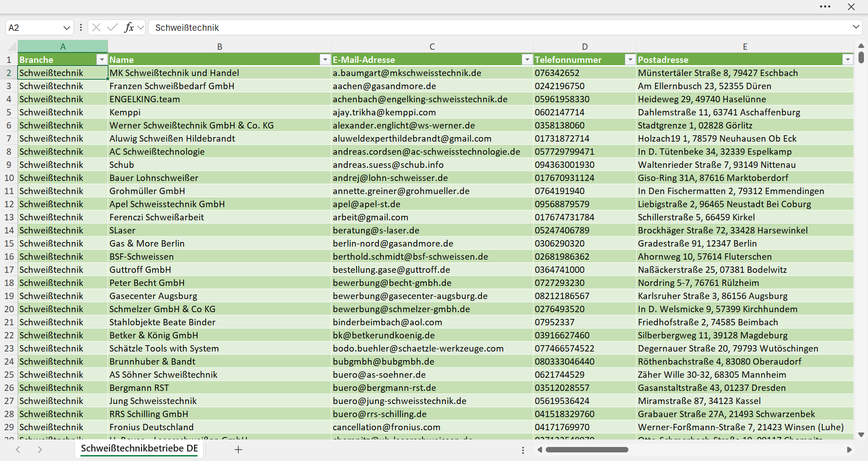This screenshot has height=461, width=868.
Task: Select column A header
Action: [x=63, y=47]
